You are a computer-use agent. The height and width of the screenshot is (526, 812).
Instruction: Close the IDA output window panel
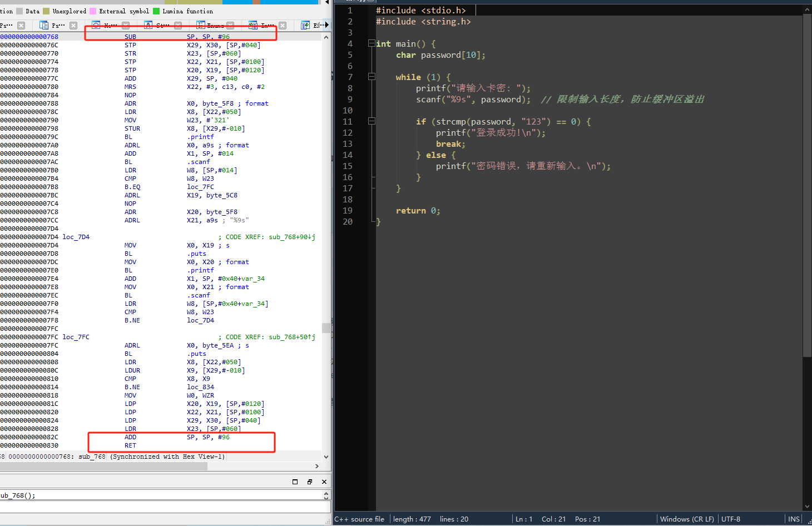[324, 482]
